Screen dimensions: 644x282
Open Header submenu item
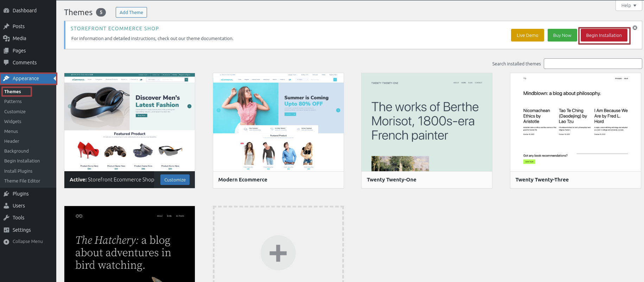(x=12, y=141)
